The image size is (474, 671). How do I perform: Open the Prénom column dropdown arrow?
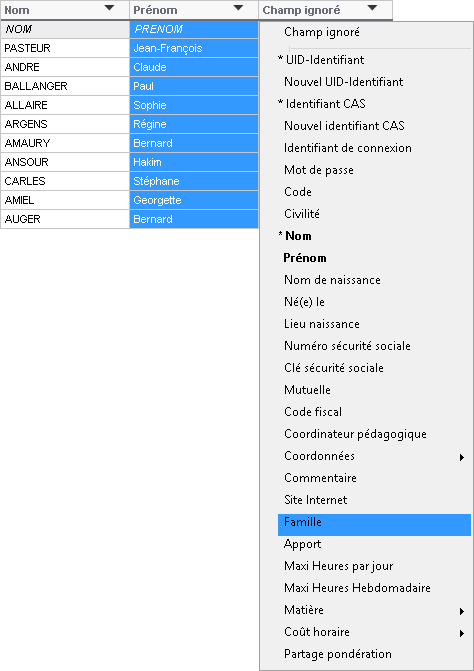pyautogui.click(x=238, y=8)
